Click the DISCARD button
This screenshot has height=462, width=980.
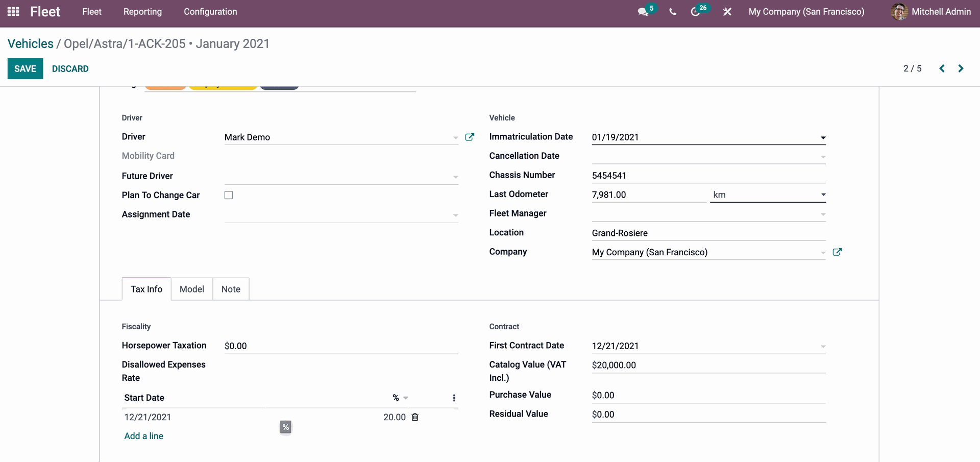coord(70,68)
